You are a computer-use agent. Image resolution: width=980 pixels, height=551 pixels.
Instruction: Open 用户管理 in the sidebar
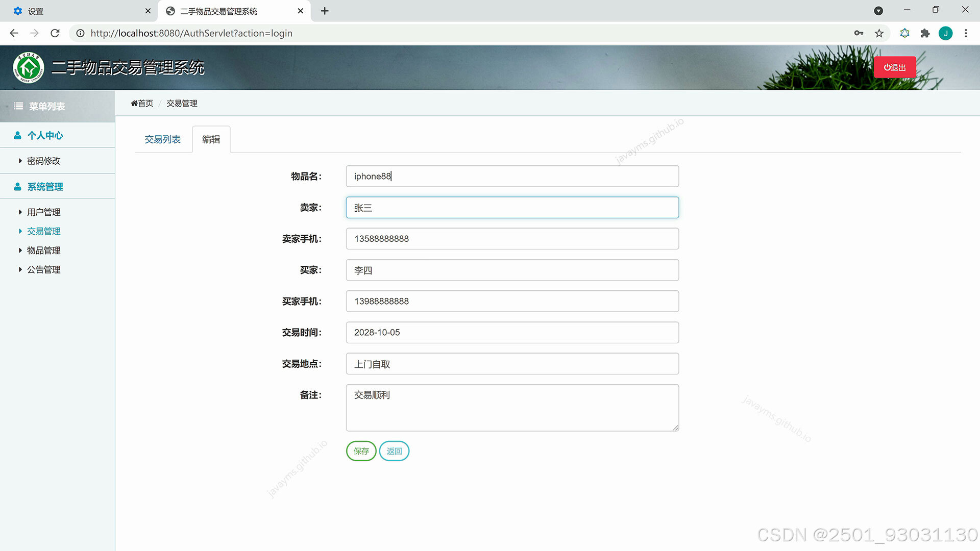(43, 212)
